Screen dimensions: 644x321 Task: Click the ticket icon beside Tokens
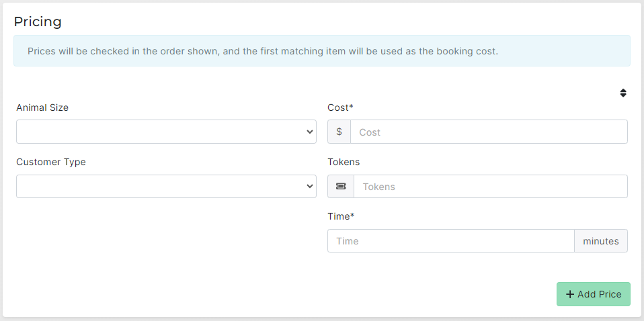click(341, 187)
